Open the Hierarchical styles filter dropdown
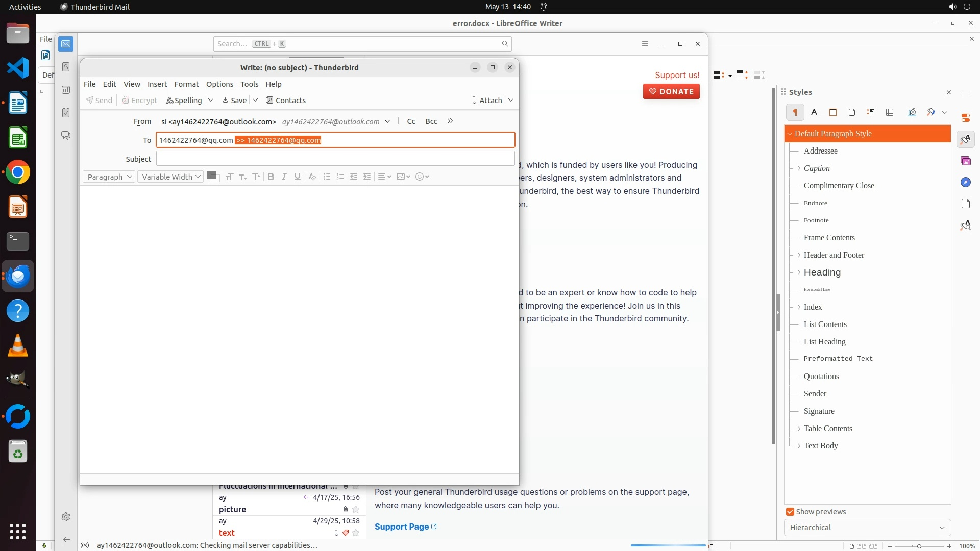 (867, 528)
